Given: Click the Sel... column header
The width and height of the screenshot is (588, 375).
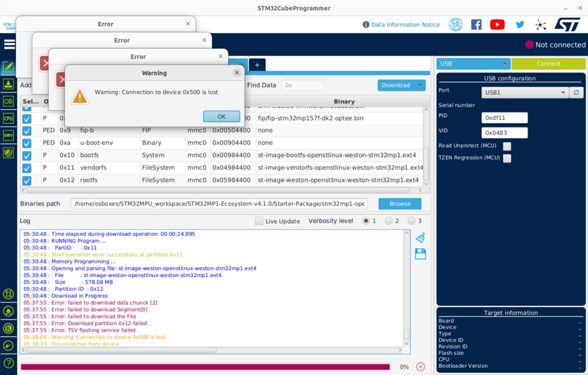Looking at the screenshot, I should [31, 101].
